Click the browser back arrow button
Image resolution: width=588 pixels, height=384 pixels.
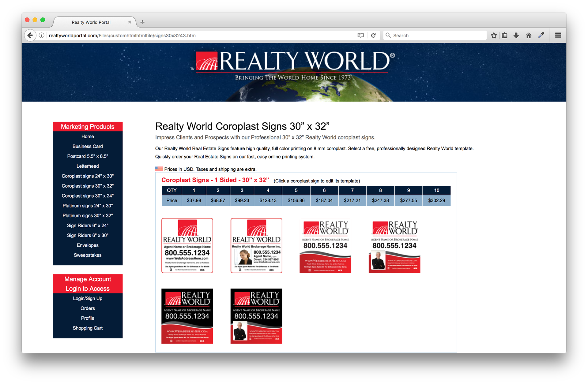[x=30, y=35]
